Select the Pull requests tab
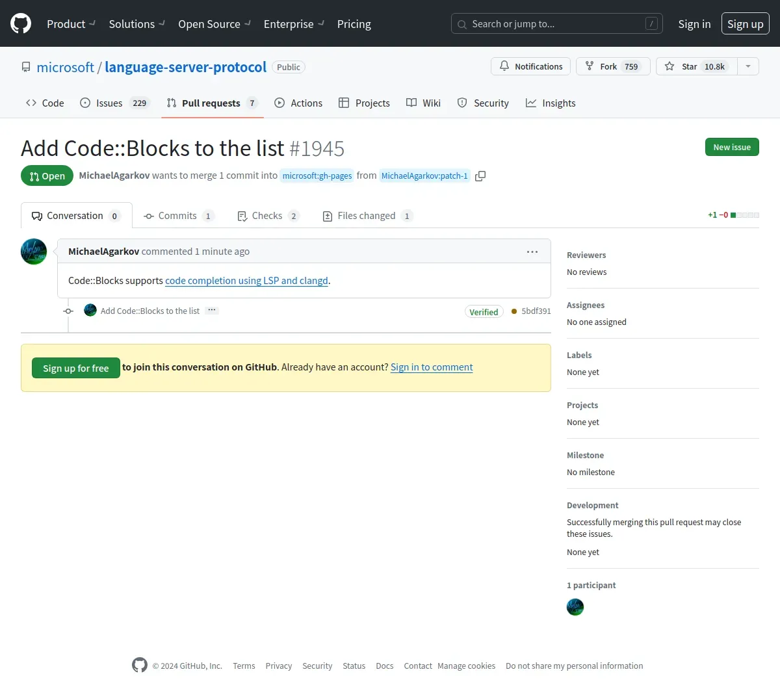 click(213, 103)
